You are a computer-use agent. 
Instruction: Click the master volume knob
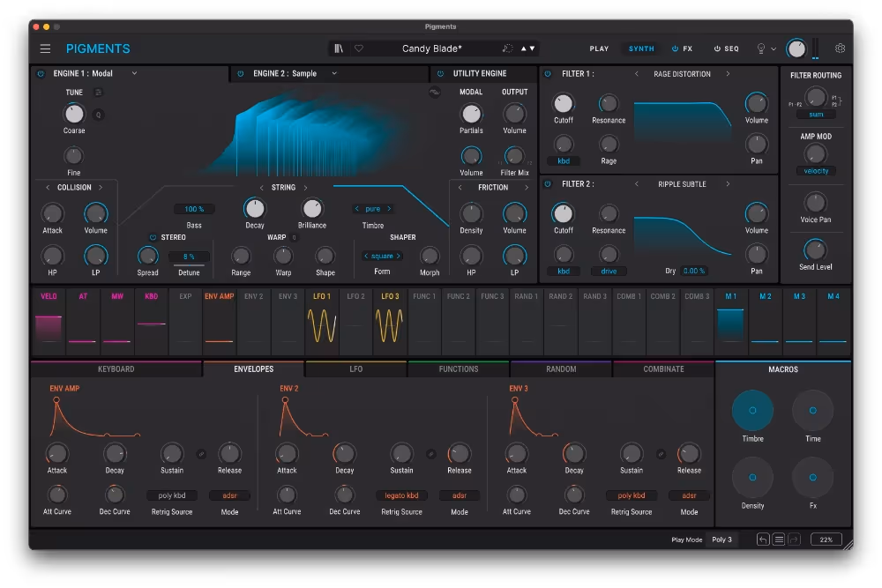click(796, 48)
